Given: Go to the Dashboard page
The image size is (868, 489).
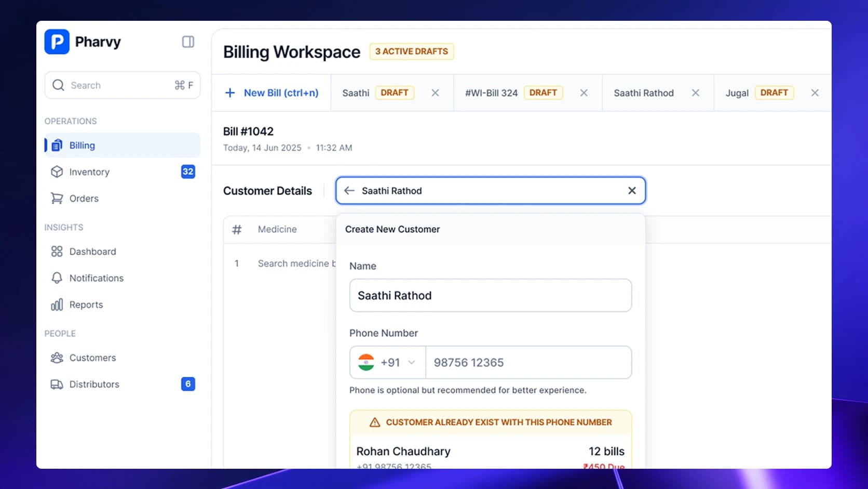Looking at the screenshot, I should tap(123, 252).
